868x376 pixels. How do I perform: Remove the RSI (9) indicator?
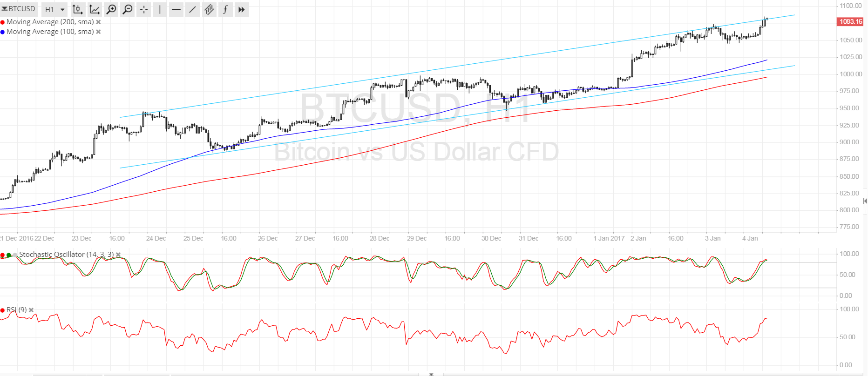click(x=31, y=310)
